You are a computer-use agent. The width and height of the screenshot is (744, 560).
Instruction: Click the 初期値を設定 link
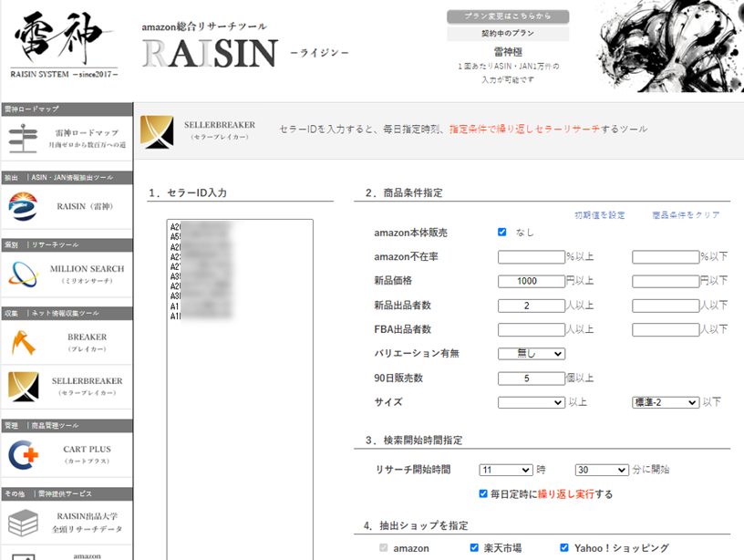[600, 215]
